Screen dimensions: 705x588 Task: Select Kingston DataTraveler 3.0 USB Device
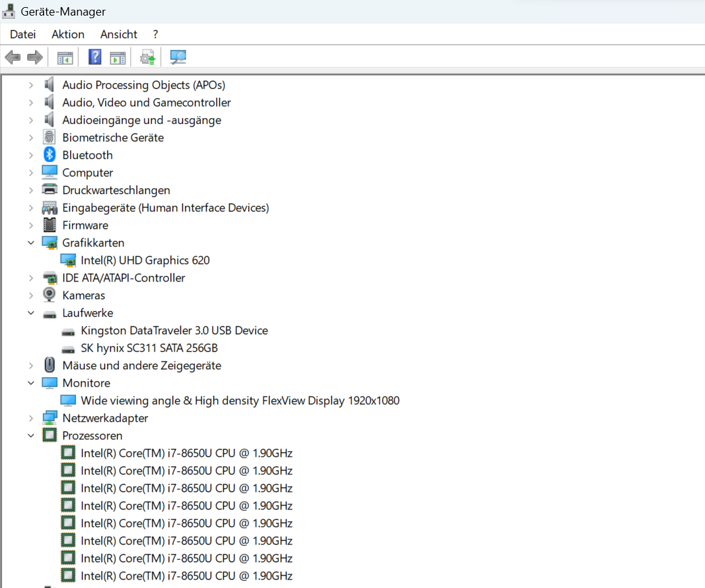[x=174, y=330]
